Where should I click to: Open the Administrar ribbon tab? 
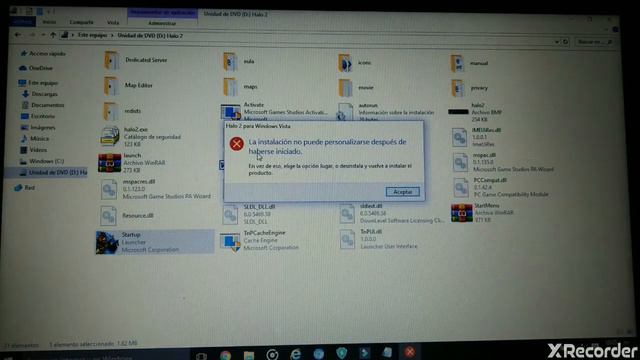(162, 23)
